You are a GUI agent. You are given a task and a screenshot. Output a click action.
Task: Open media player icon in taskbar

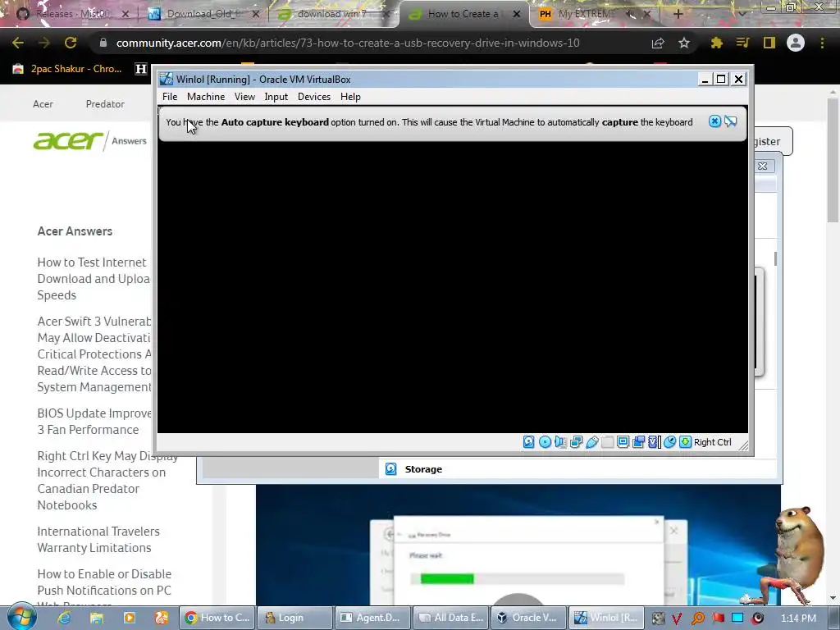129,618
